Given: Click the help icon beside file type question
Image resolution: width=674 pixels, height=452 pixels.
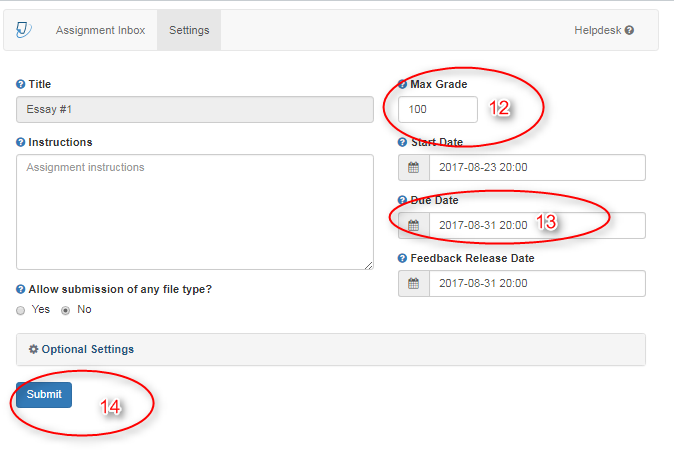Looking at the screenshot, I should 21,290.
